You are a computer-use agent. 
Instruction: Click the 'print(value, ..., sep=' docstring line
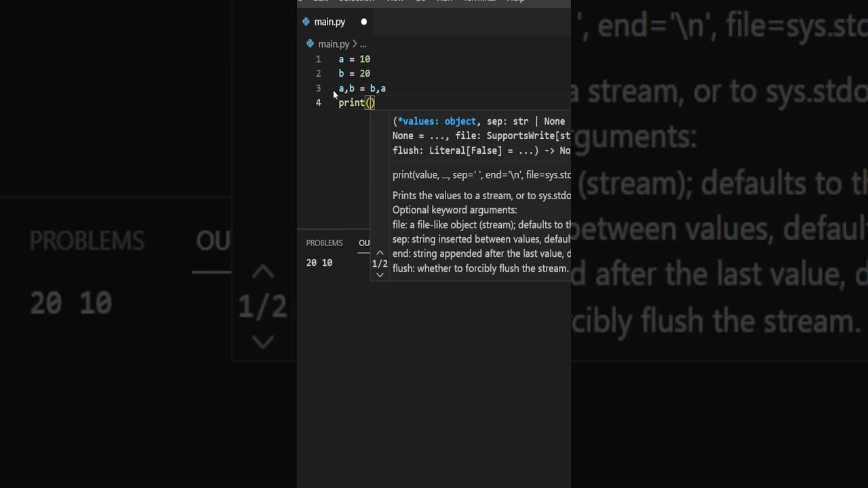tap(481, 175)
